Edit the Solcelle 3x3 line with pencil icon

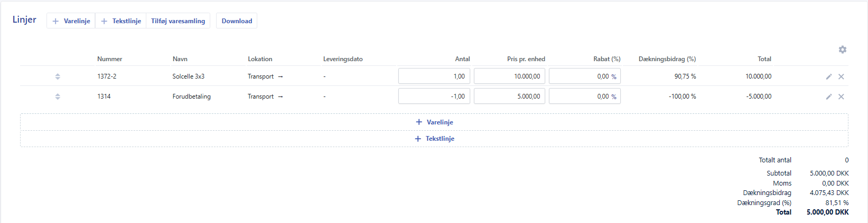(829, 76)
